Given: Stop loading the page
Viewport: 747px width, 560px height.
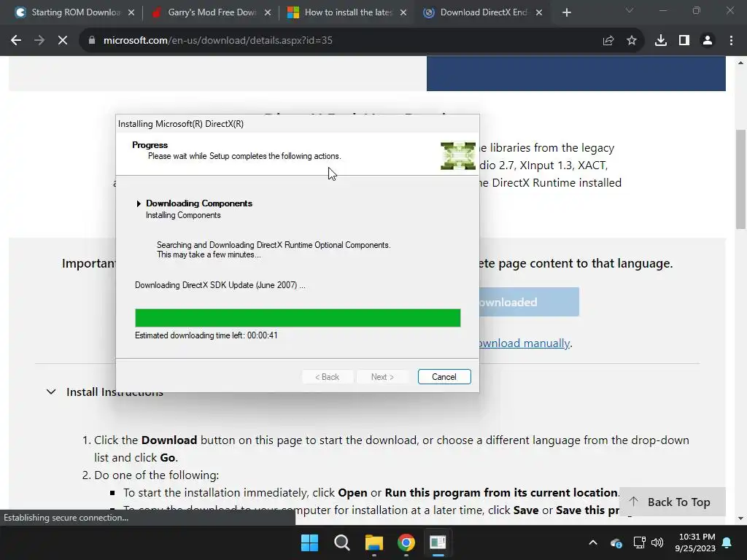Looking at the screenshot, I should click(63, 41).
